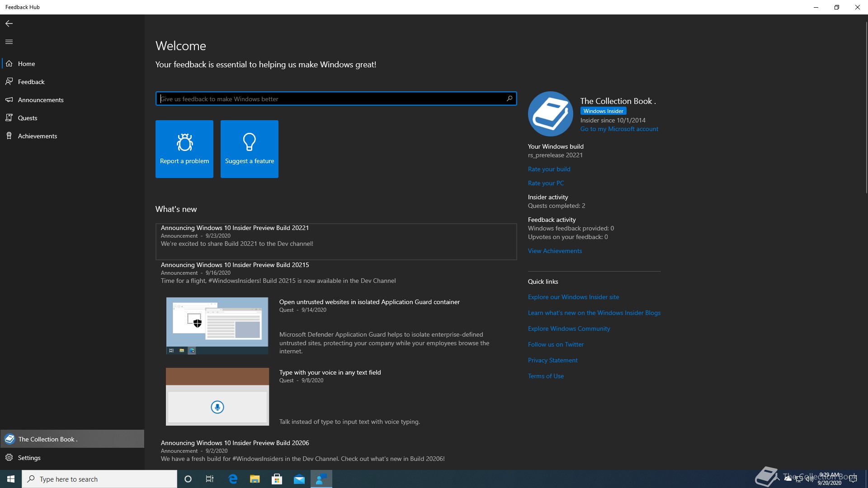The width and height of the screenshot is (868, 488).
Task: Click the profile book avatar image
Action: (551, 114)
